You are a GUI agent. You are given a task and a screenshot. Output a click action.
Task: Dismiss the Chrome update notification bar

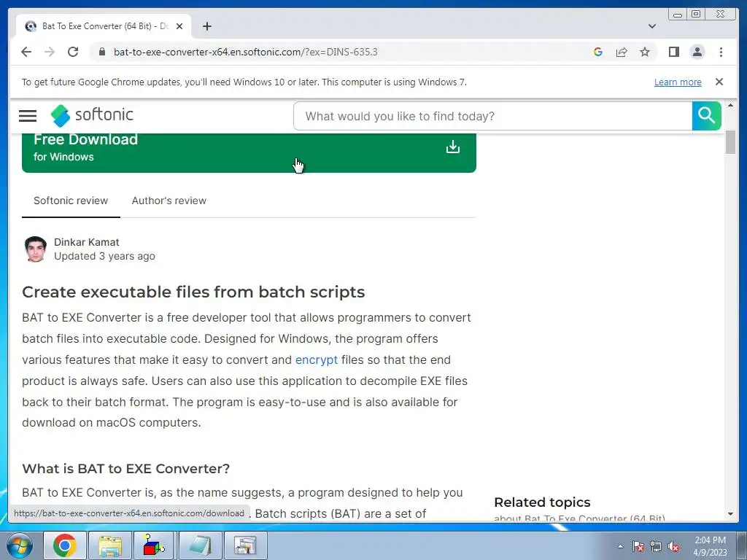[719, 82]
